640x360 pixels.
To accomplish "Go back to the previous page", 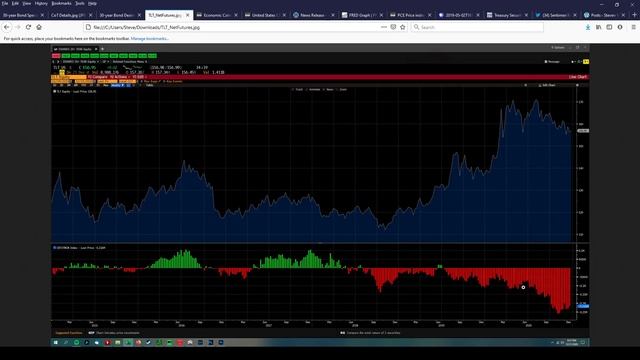I will pos(7,27).
